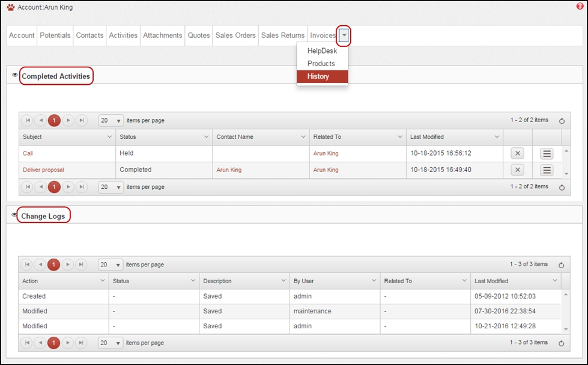Image resolution: width=588 pixels, height=365 pixels.
Task: Toggle Change Logs section eye icon
Action: click(14, 215)
